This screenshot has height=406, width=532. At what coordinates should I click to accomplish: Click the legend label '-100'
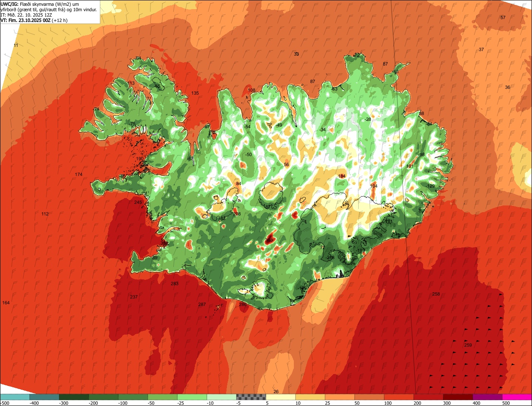click(x=123, y=404)
